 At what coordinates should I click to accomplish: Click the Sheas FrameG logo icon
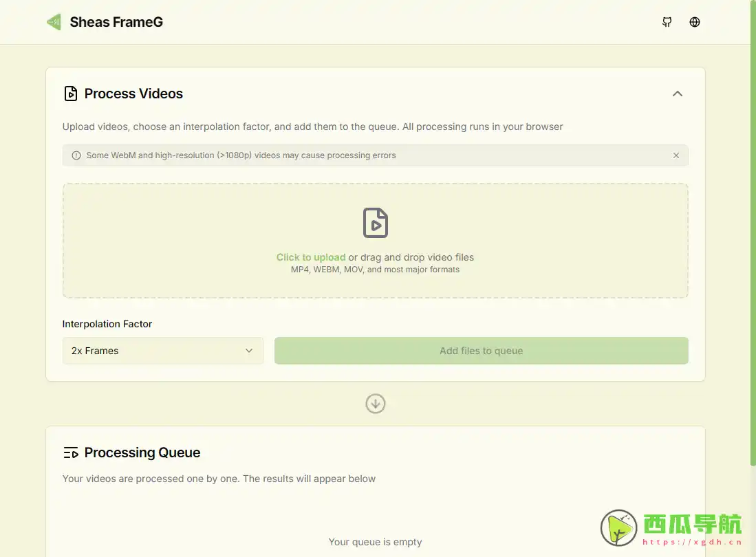54,22
